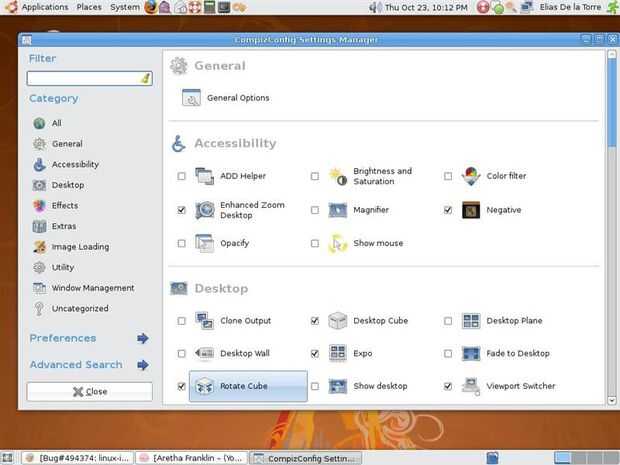Click the scrollbar up arrow
Image resolution: width=620 pixels, height=465 pixels.
612,54
